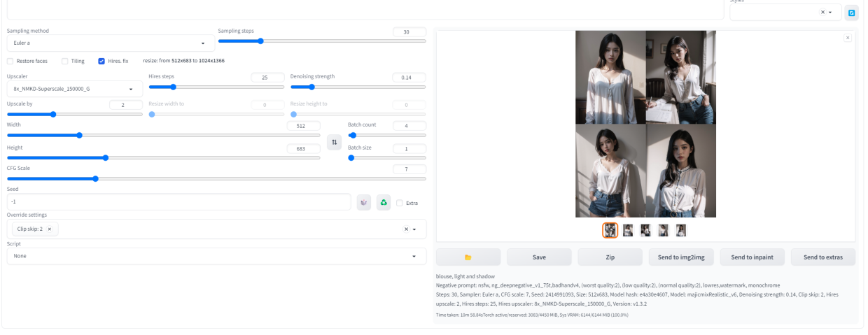Click the Hires steps number field (25)
Image resolution: width=868 pixels, height=335 pixels.
pos(267,77)
